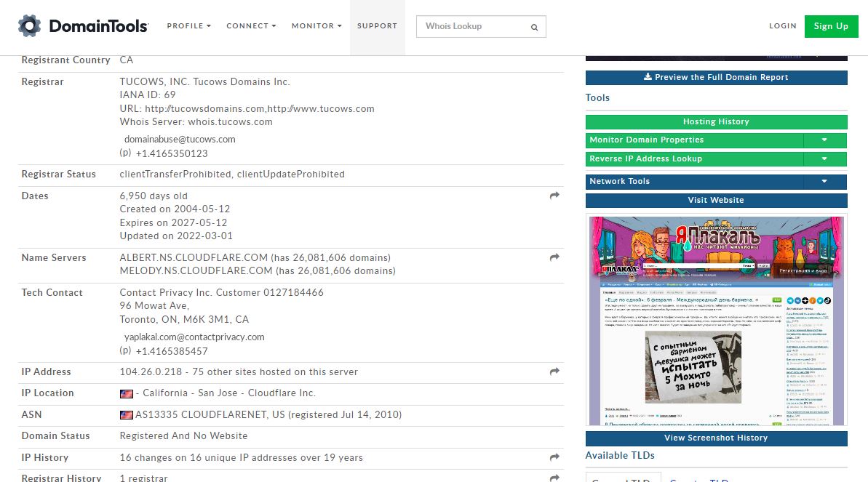This screenshot has width=868, height=482.
Task: Click the US flag icon in IP Location row
Action: [x=126, y=393]
